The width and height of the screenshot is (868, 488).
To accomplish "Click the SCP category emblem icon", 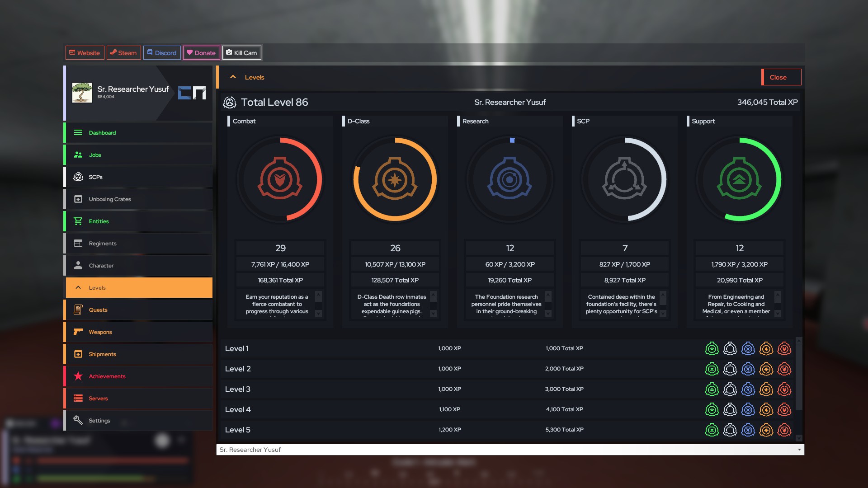I will [x=624, y=178].
